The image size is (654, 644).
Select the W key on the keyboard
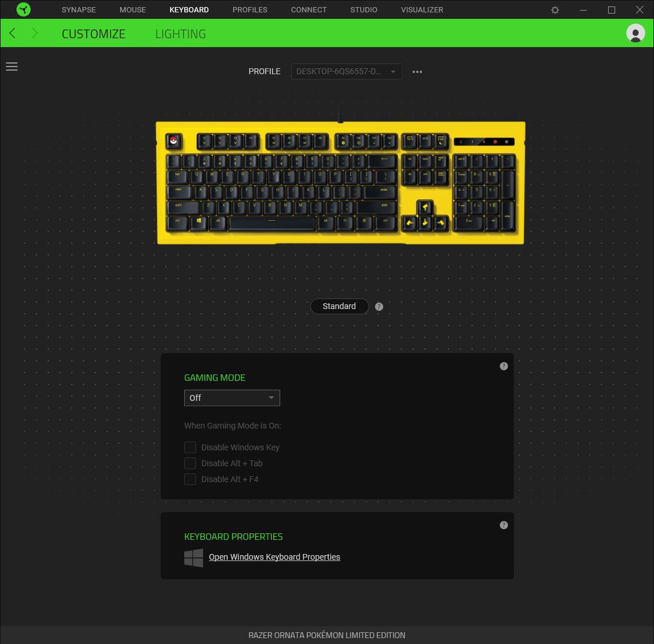tap(212, 176)
